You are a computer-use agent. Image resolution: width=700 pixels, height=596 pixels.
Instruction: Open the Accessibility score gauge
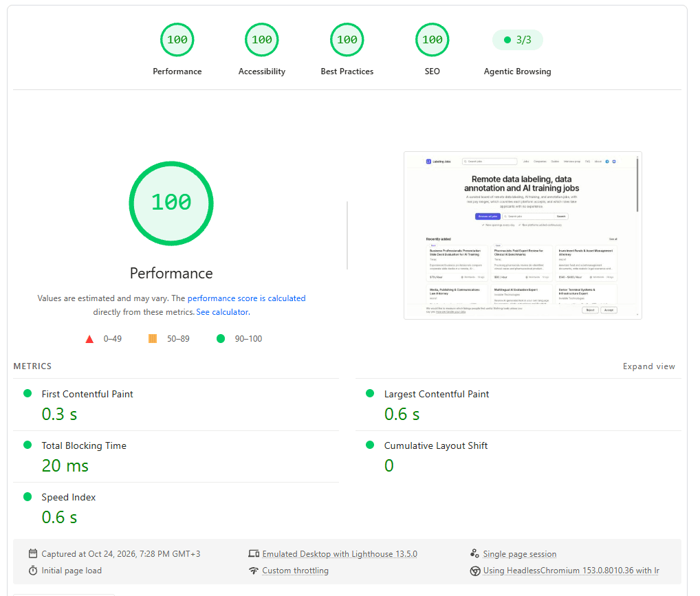point(261,40)
